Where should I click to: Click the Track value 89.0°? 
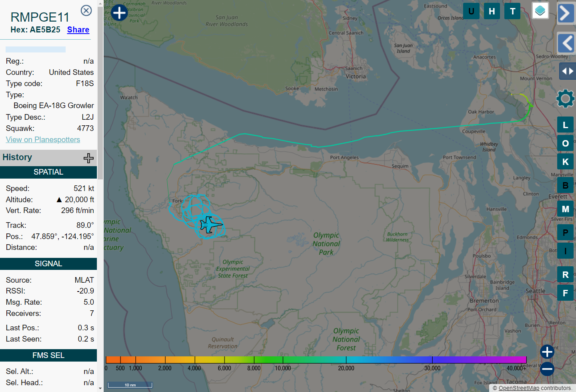tap(85, 225)
